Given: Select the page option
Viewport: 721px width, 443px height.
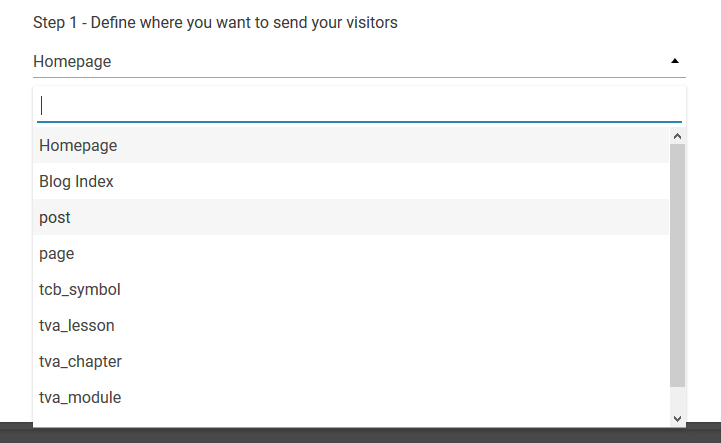Looking at the screenshot, I should 57,253.
